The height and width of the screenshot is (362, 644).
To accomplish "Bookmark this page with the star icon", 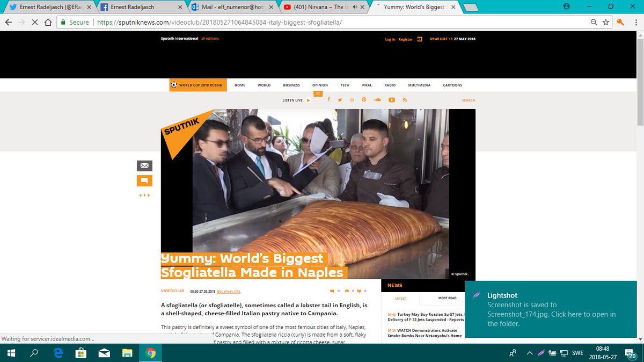I will pyautogui.click(x=606, y=23).
